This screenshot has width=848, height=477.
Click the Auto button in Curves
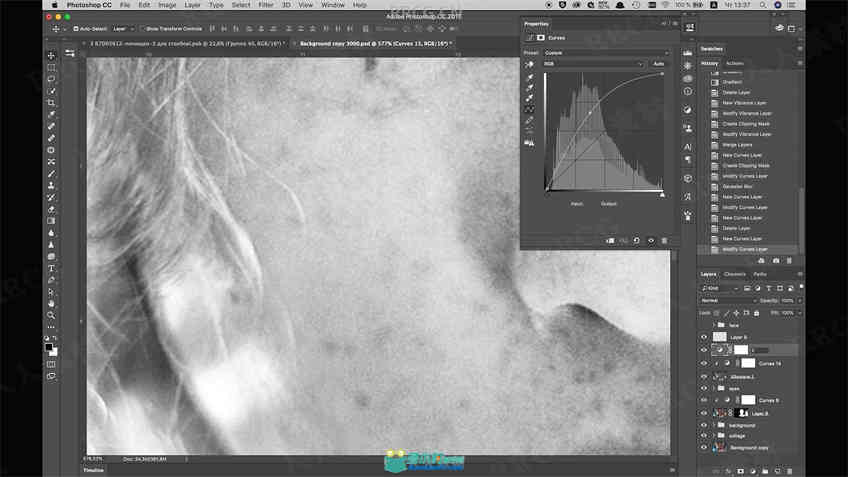(x=658, y=64)
